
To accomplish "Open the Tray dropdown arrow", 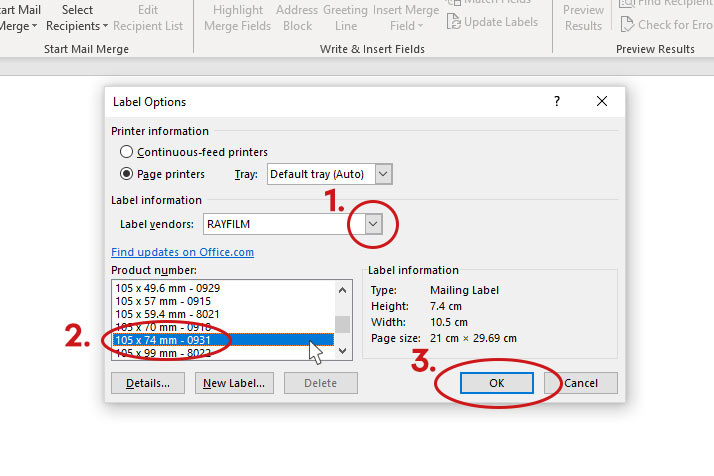I will [383, 174].
